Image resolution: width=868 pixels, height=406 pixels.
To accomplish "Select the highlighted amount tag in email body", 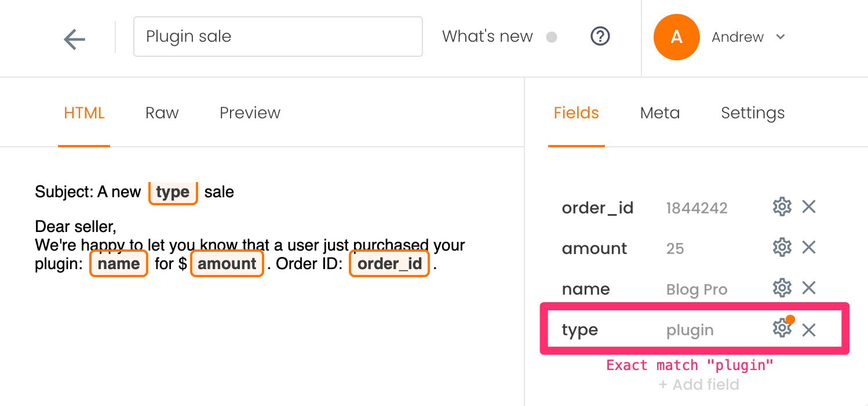I will coord(227,264).
